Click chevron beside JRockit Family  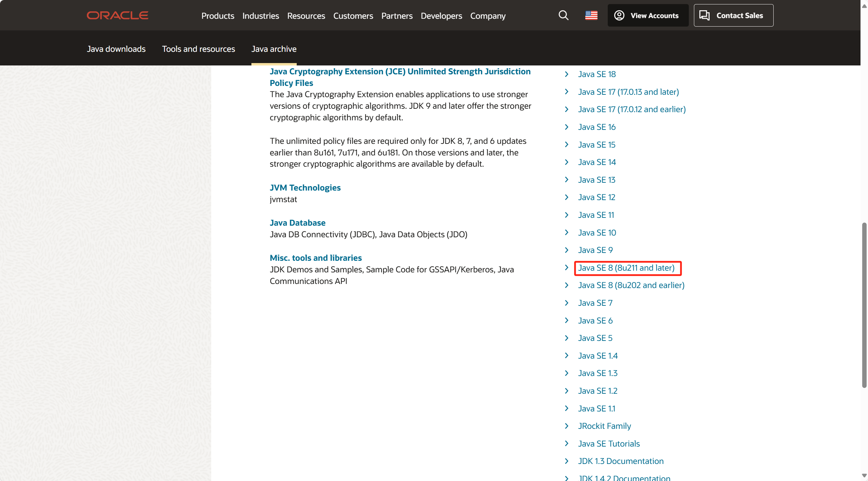567,426
